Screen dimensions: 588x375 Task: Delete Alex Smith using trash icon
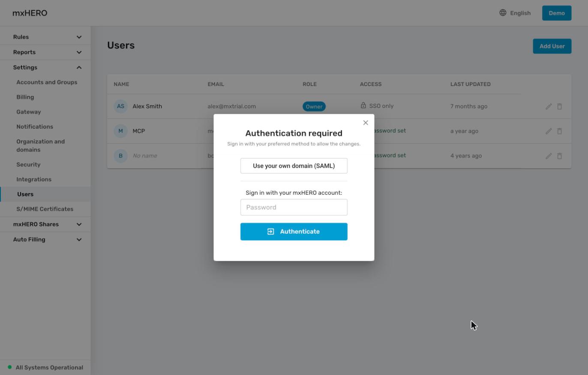click(560, 107)
